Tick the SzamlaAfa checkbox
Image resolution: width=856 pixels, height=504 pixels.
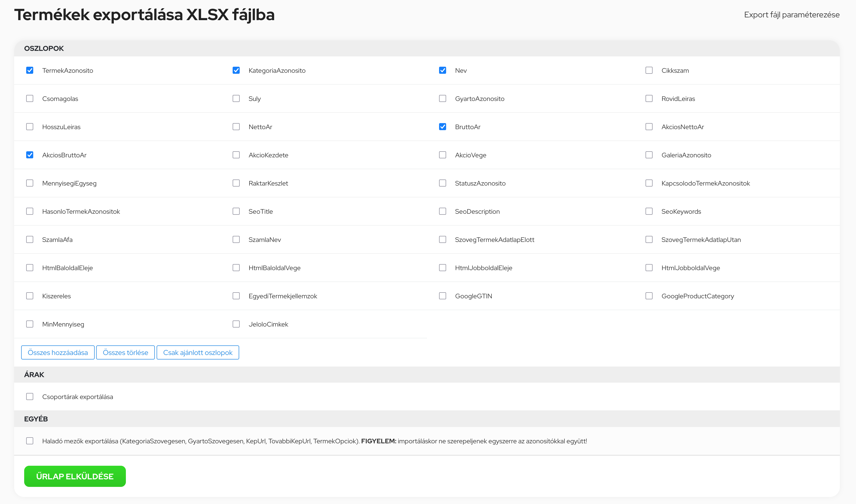coord(30,239)
